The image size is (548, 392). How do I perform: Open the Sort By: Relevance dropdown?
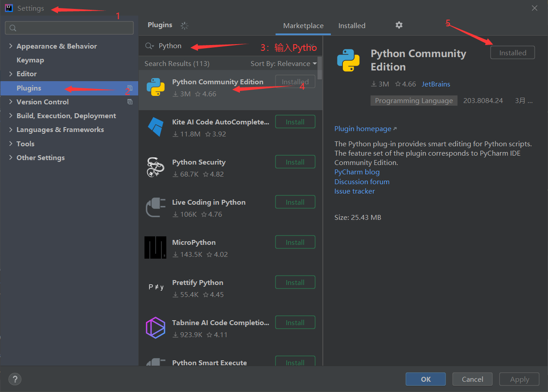pyautogui.click(x=284, y=64)
